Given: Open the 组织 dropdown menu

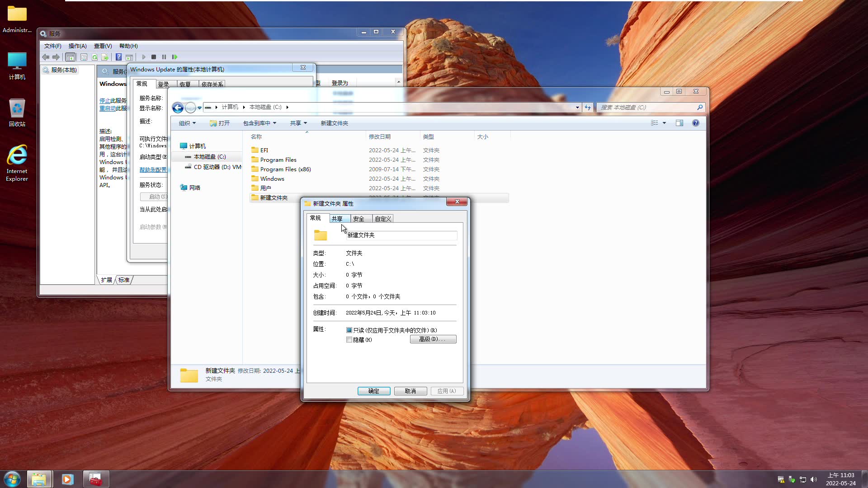Looking at the screenshot, I should 187,122.
